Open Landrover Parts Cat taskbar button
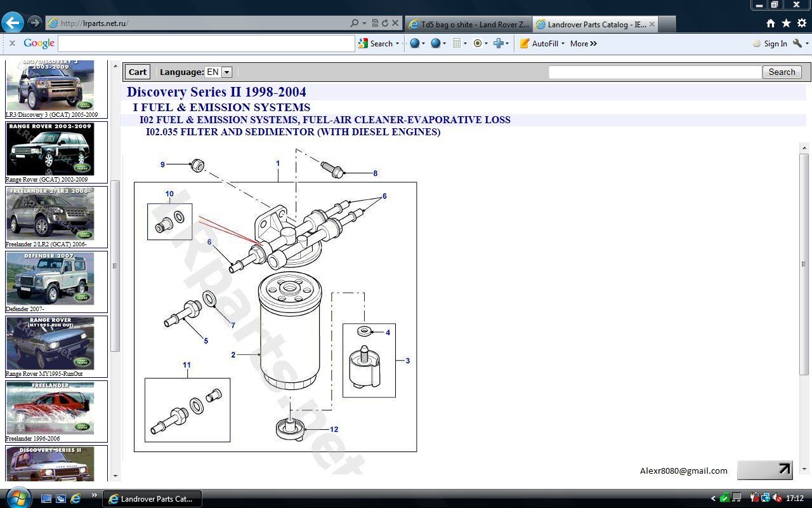812x508 pixels. pos(152,498)
